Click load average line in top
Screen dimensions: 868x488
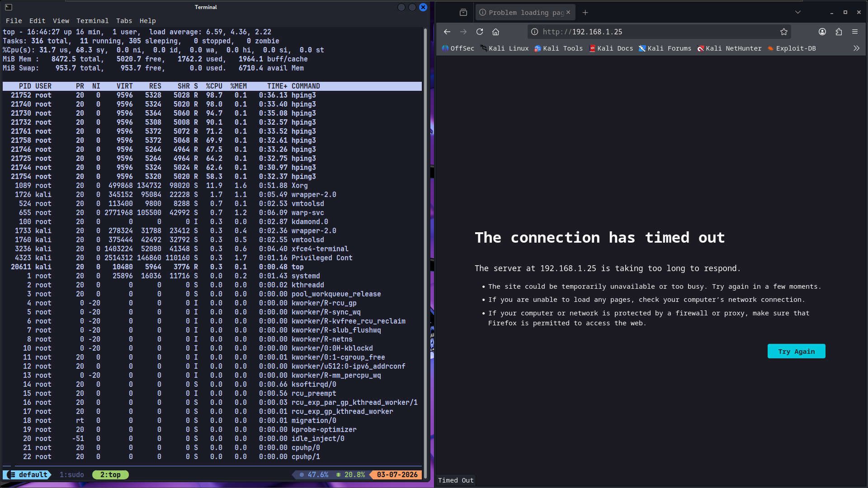point(137,32)
